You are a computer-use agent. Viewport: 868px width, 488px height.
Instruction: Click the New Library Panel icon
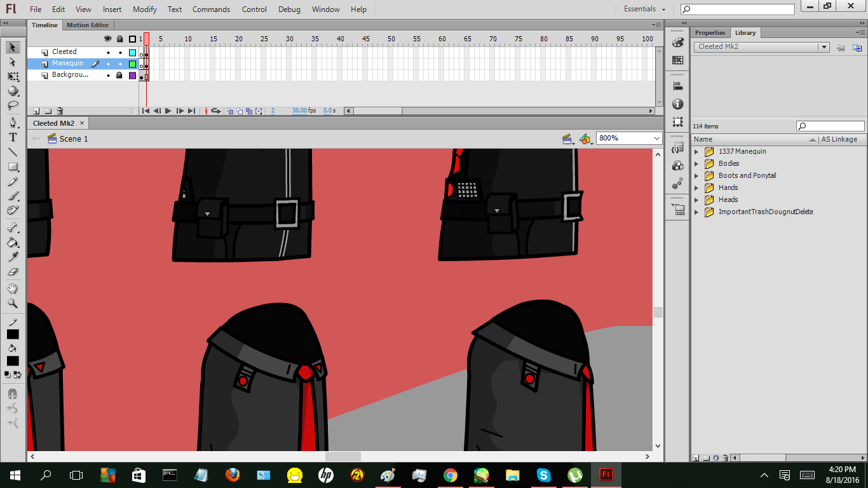click(857, 47)
